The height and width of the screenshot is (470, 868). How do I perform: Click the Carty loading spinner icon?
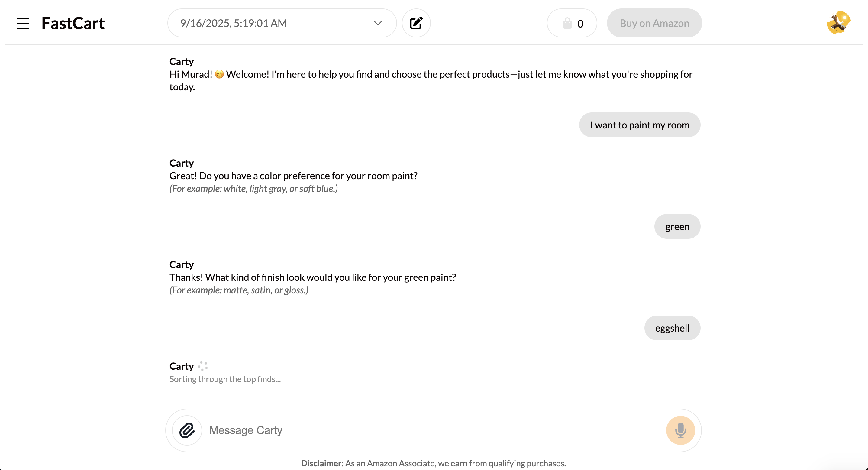203,366
